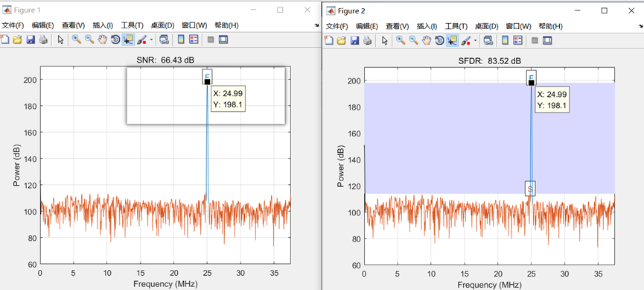This screenshot has height=290, width=644.
Task: Hide plot tools in Figure 1
Action: tap(211, 40)
